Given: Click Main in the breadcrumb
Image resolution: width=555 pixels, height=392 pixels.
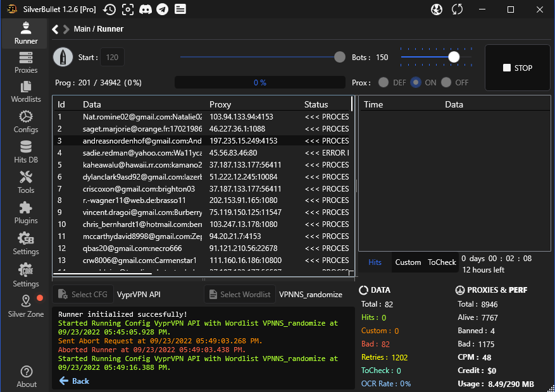Looking at the screenshot, I should click(x=82, y=29).
